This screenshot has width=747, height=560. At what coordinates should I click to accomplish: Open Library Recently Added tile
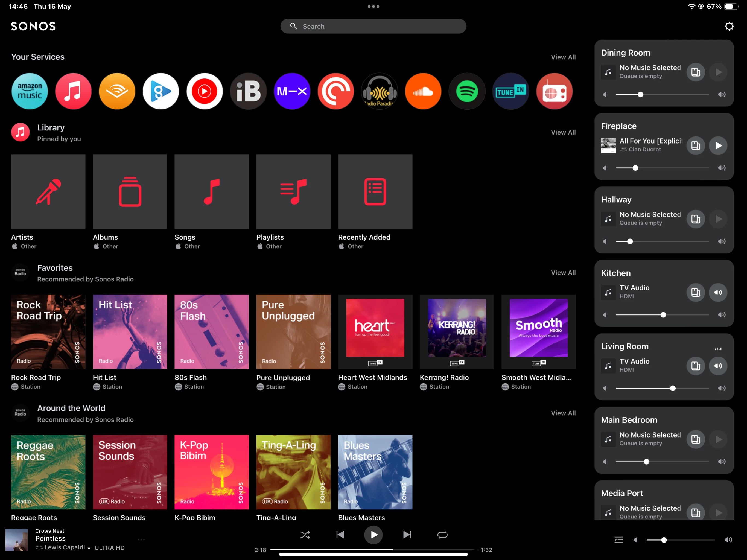coord(375,191)
